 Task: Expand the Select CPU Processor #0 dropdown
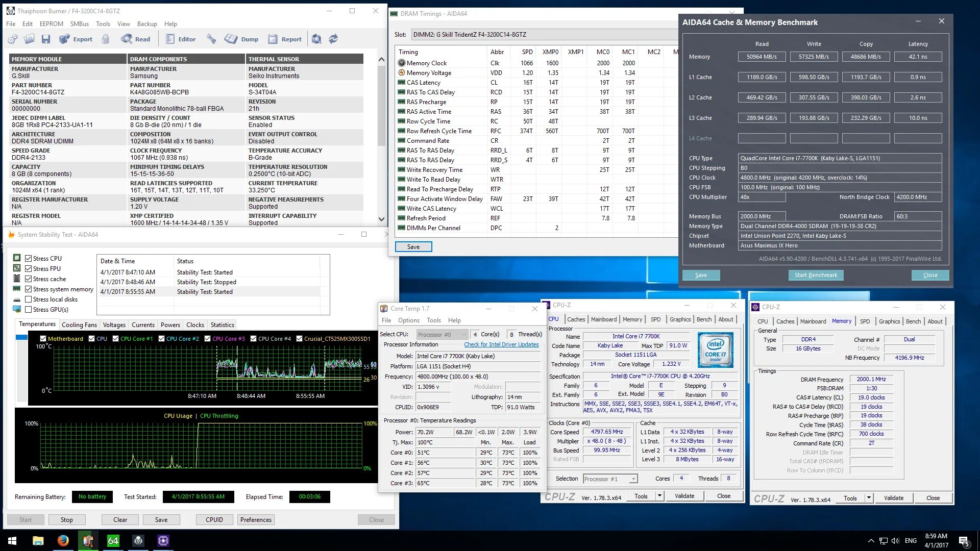pyautogui.click(x=442, y=335)
